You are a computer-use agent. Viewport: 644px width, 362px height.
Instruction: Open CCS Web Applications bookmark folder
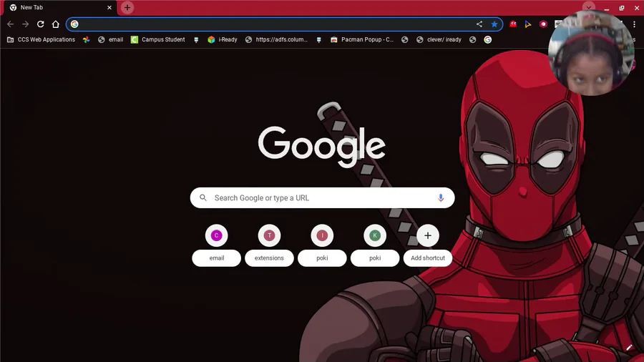point(41,39)
